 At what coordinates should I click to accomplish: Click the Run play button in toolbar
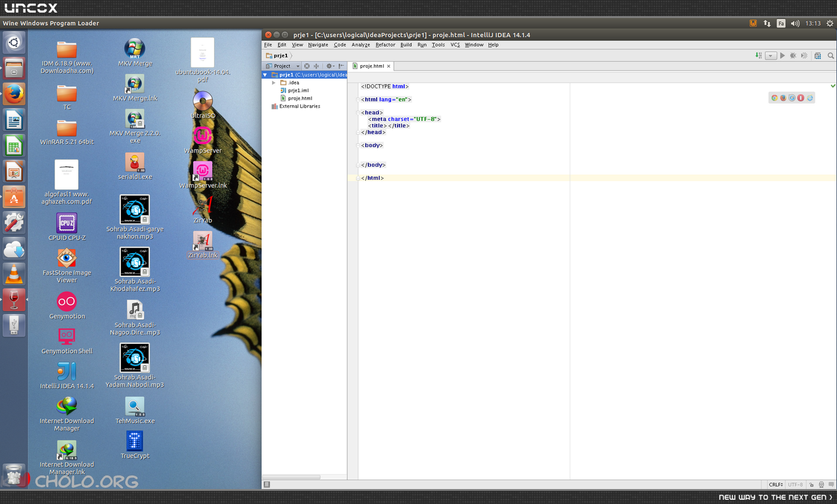(x=783, y=56)
